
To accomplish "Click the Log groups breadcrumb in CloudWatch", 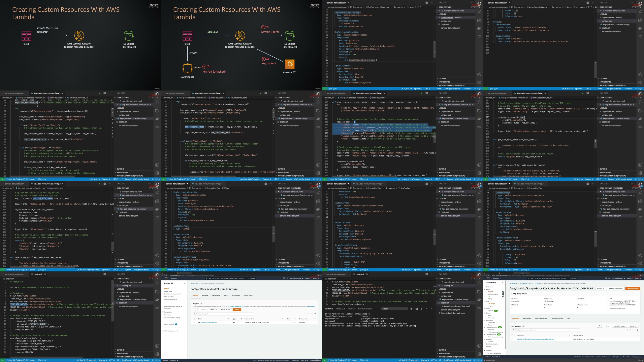I will pyautogui.click(x=537, y=284).
